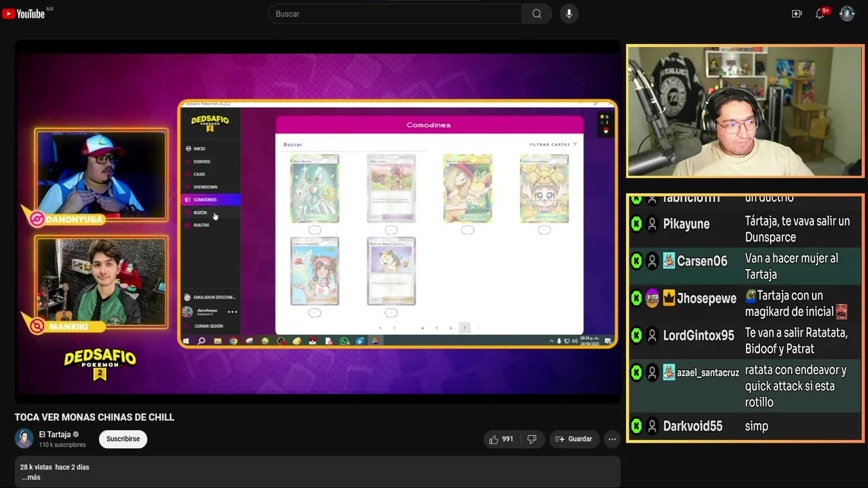This screenshot has height=488, width=868.
Task: Toggle selector under the Meowth card
Action: [x=391, y=313]
